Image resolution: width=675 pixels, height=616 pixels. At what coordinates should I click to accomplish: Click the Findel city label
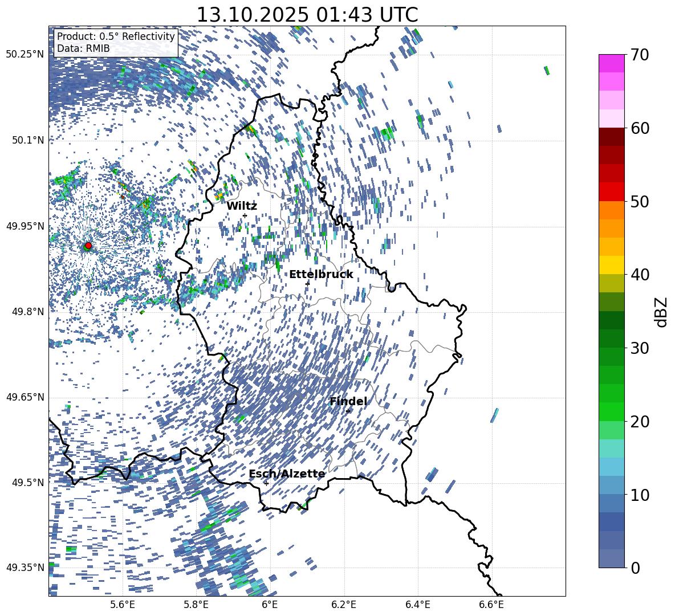click(x=348, y=401)
